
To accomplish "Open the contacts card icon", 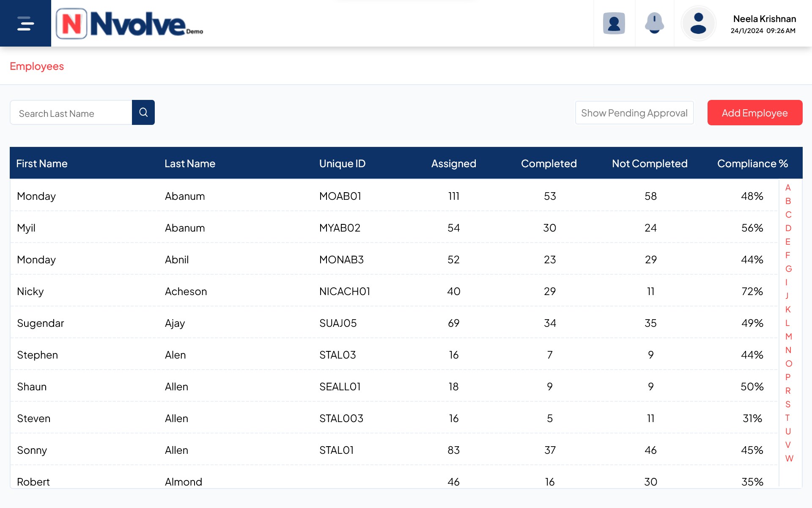I will (x=614, y=23).
